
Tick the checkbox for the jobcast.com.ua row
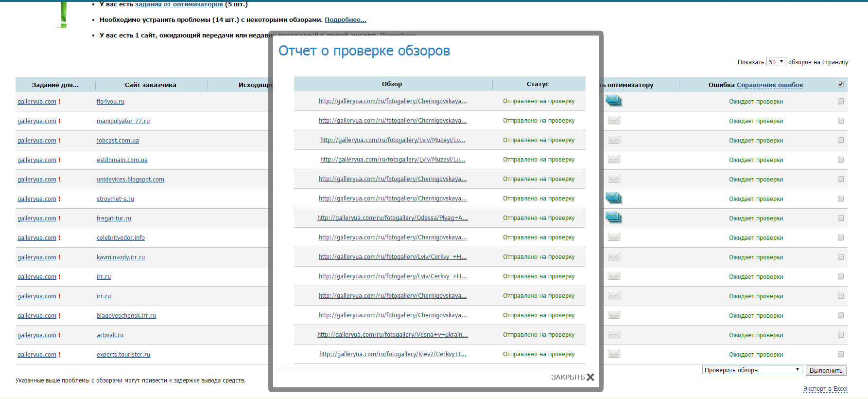tap(841, 140)
